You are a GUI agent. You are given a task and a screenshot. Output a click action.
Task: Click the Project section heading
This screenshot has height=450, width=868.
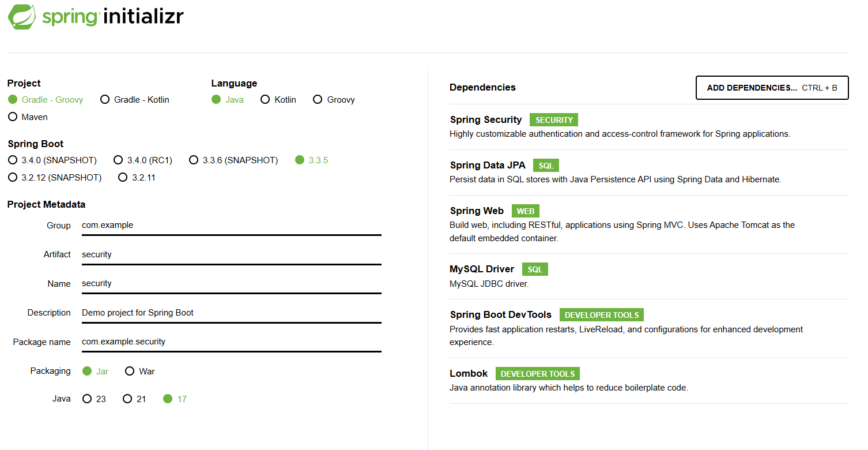[24, 83]
